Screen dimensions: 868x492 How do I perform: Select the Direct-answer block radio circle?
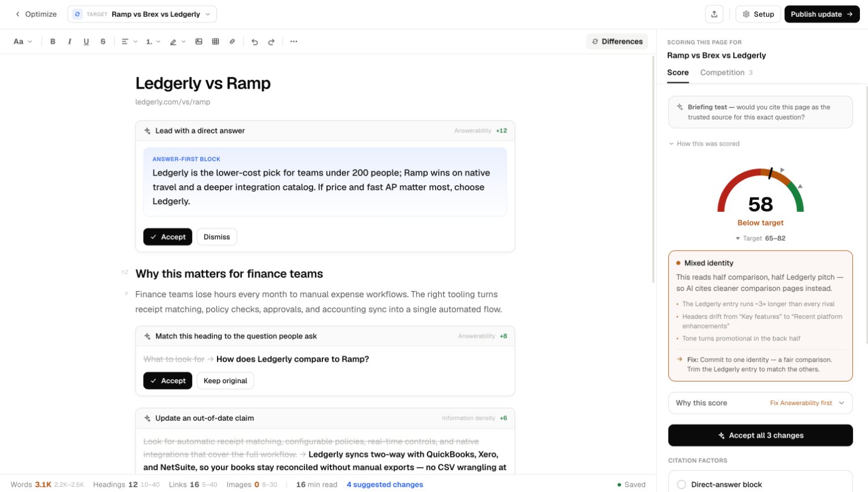click(682, 484)
